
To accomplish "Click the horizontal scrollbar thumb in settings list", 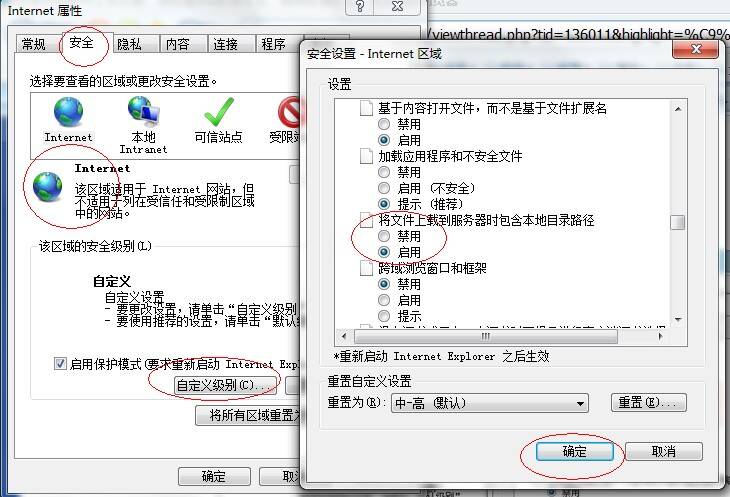I will [486, 336].
